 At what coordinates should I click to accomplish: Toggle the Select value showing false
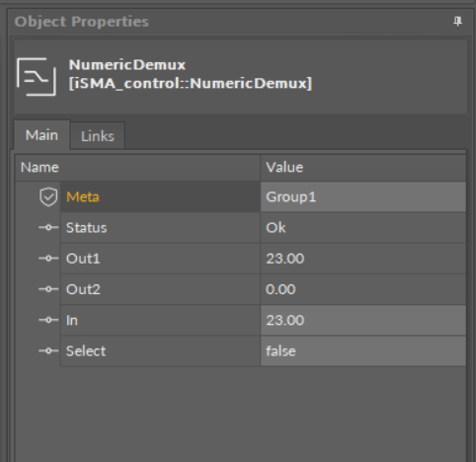coord(363,350)
